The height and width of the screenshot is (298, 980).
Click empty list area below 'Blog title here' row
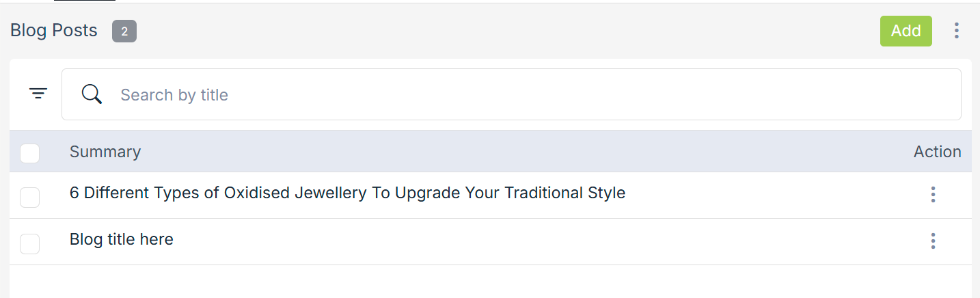(478, 282)
